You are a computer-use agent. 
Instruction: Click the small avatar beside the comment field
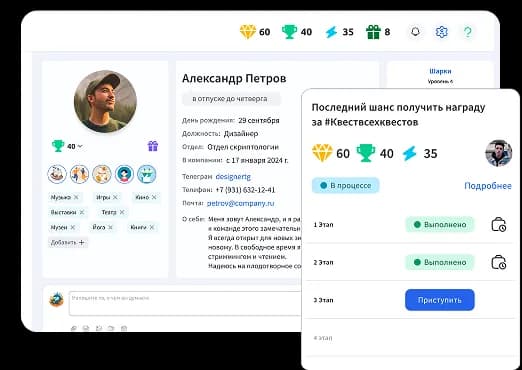point(56,299)
